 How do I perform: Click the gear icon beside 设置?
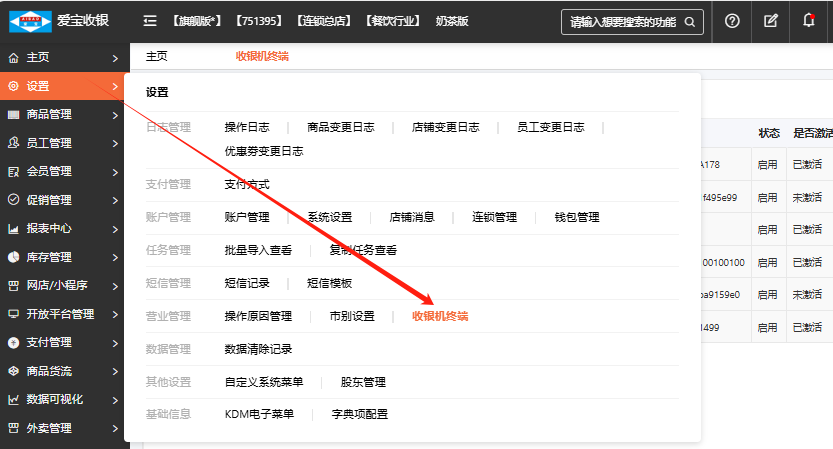[x=13, y=86]
